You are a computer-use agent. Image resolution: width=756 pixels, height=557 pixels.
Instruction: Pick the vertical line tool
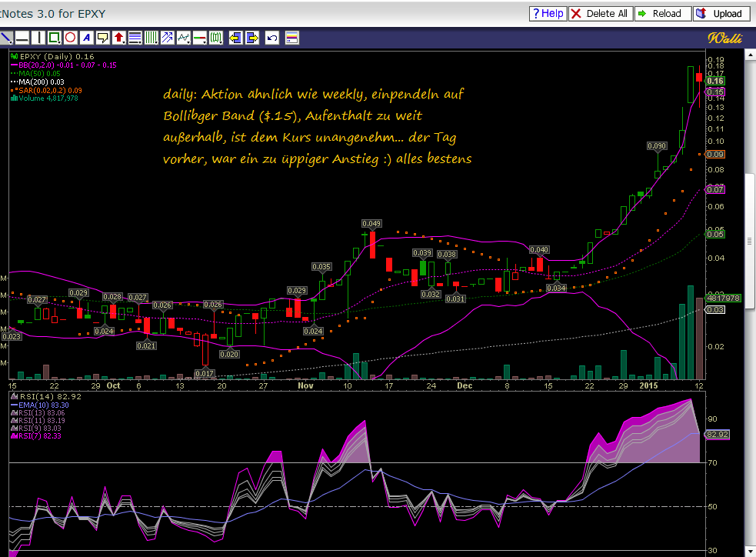[x=38, y=37]
